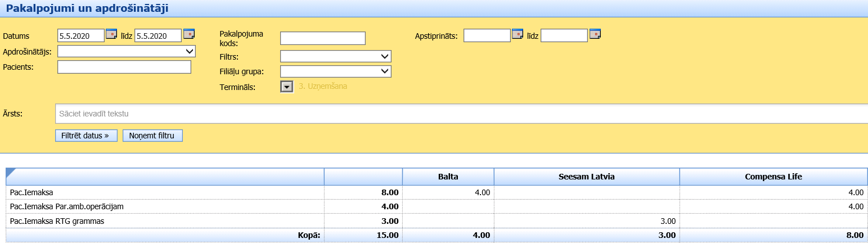The image size is (868, 243).
Task: Open calendar for Datums end date
Action: coord(188,34)
